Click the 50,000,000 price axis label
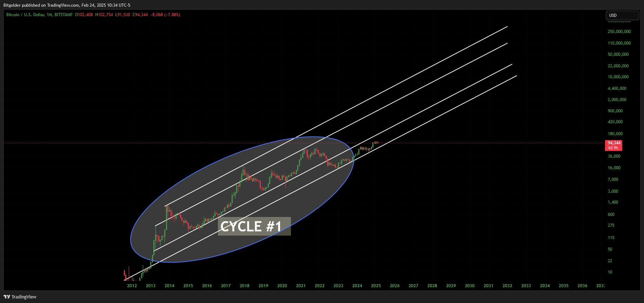The width and height of the screenshot is (644, 303). [x=618, y=54]
